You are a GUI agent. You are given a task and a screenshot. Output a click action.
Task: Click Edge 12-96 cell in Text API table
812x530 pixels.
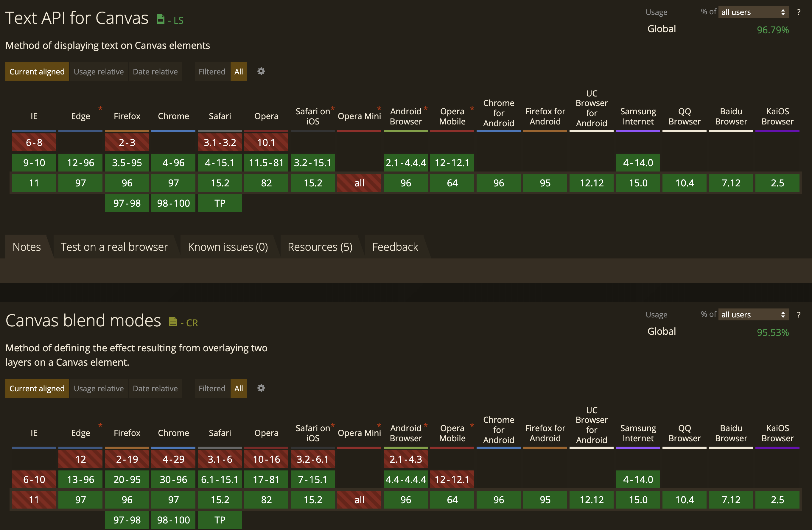pyautogui.click(x=80, y=163)
